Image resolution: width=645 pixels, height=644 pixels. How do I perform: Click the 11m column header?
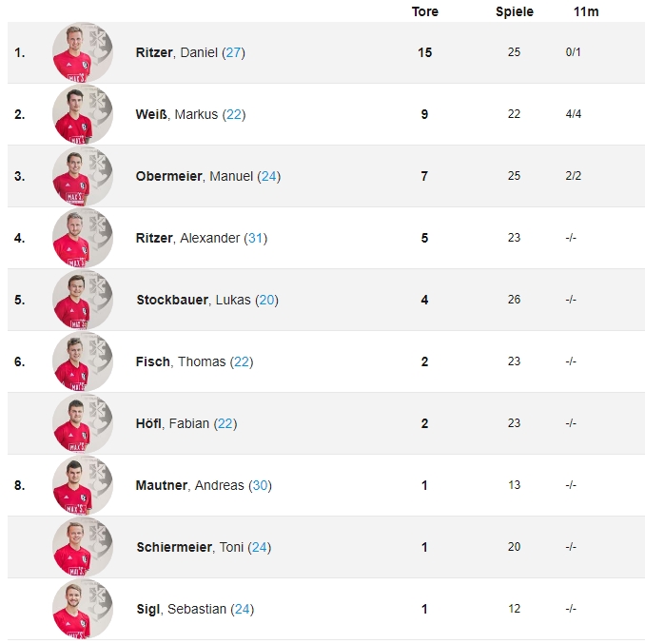586,11
